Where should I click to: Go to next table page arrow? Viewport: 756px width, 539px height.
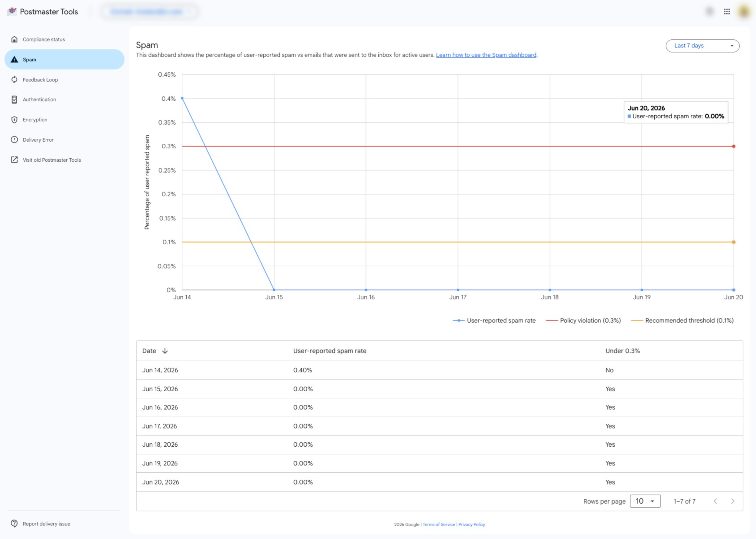732,501
